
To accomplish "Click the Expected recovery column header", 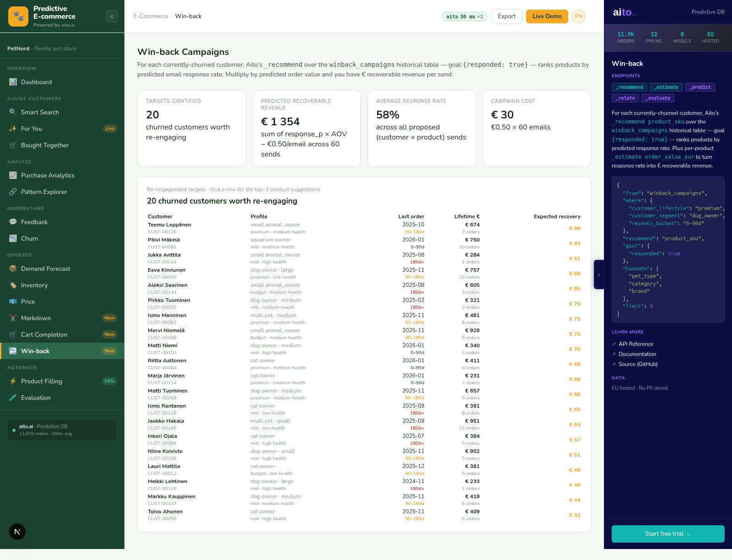I will click(x=557, y=216).
